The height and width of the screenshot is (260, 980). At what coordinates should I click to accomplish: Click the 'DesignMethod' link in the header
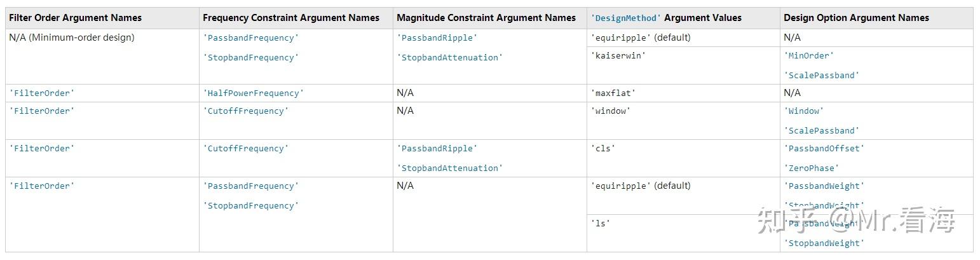[626, 18]
